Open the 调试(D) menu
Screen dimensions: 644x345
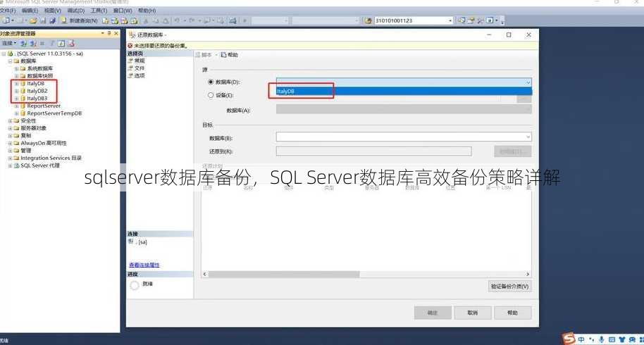tap(75, 11)
